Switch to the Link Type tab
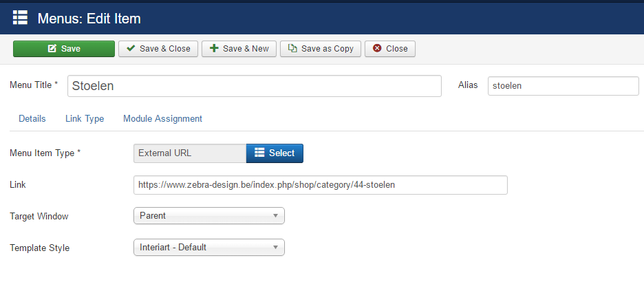This screenshot has height=293, width=644. pos(85,118)
